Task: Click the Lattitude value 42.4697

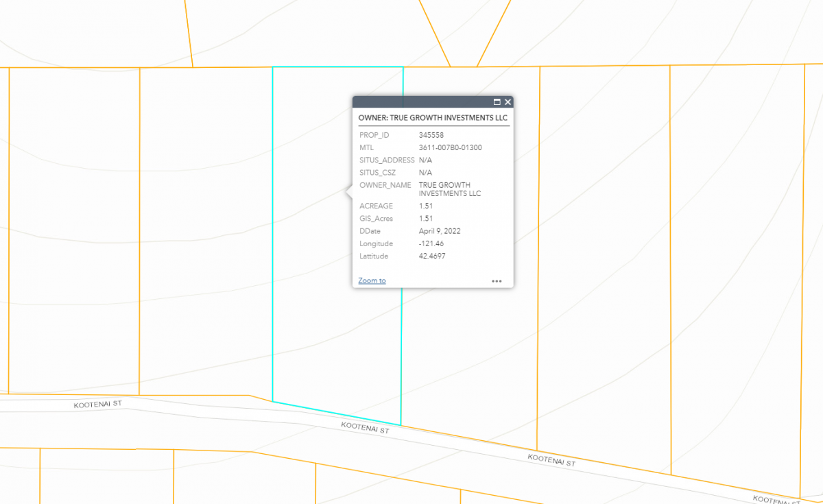Action: 432,256
